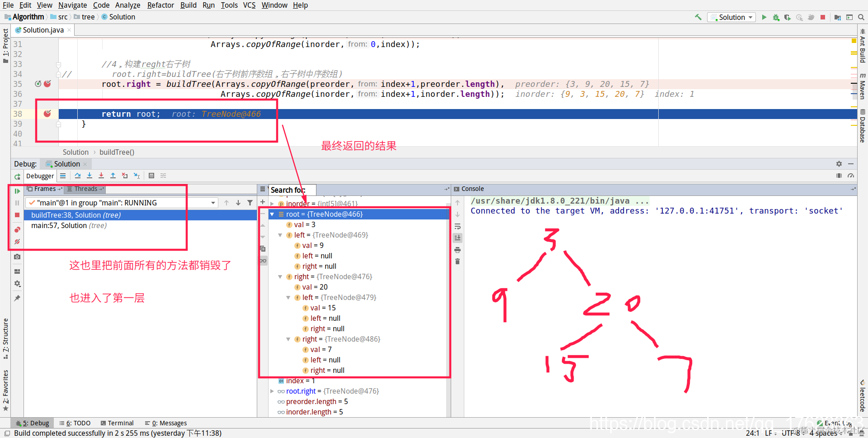Open the Navigate menu
The height and width of the screenshot is (438, 868).
coord(72,5)
